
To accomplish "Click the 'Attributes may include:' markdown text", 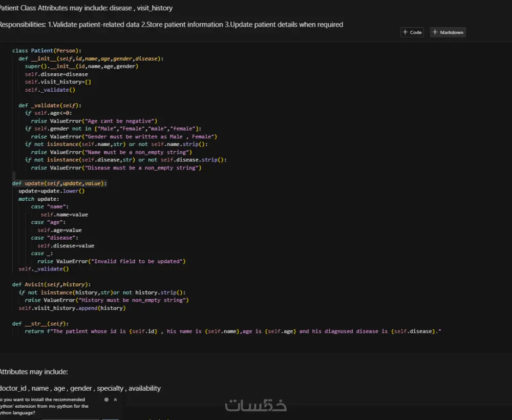I will pyautogui.click(x=34, y=372).
